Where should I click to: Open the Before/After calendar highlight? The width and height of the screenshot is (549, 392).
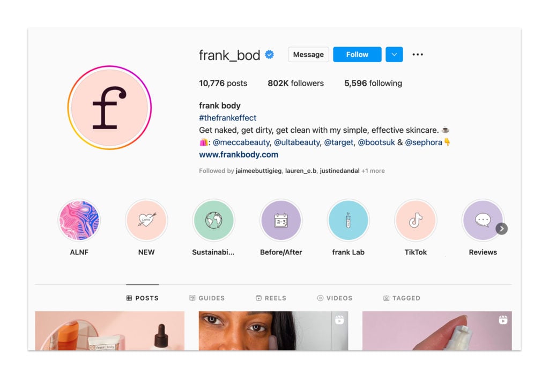[x=281, y=220]
